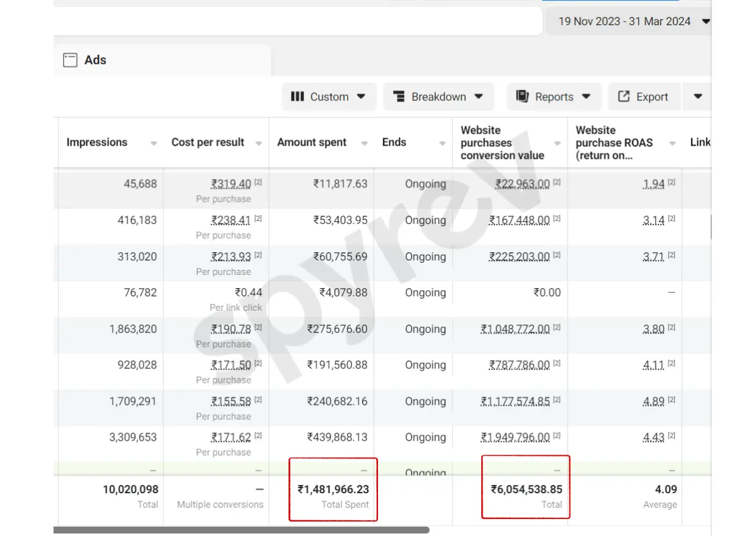Switch to the Ads tab

[95, 60]
